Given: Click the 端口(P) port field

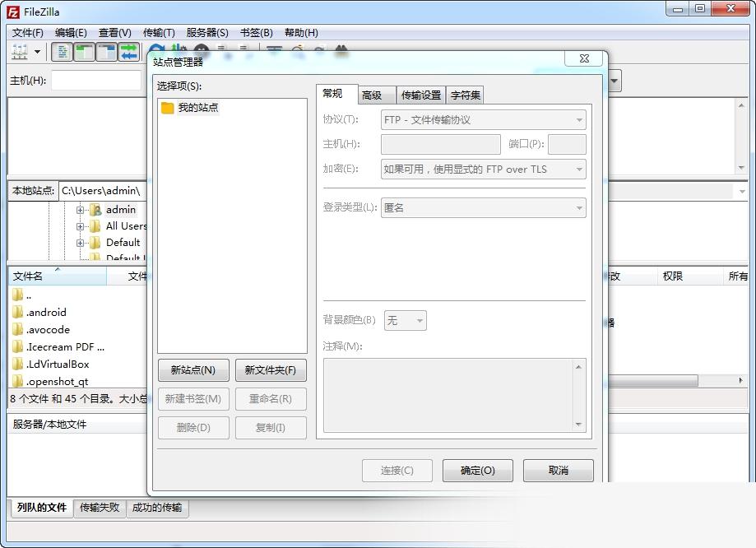Looking at the screenshot, I should pos(567,144).
